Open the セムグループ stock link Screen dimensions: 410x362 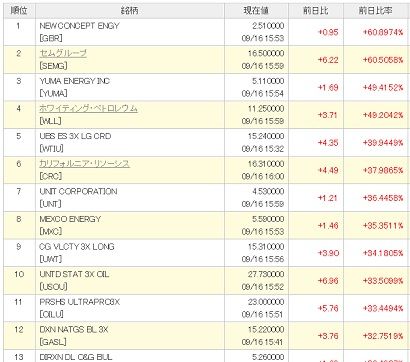coord(63,53)
